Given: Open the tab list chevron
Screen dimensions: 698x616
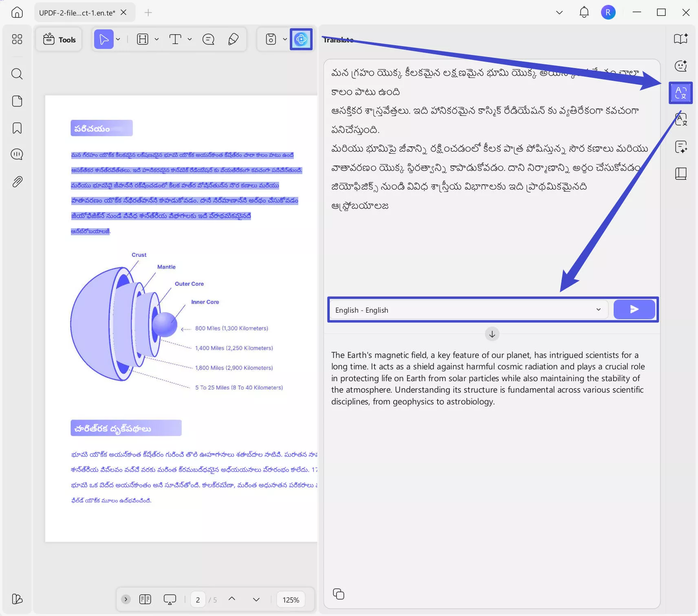Looking at the screenshot, I should click(x=559, y=13).
